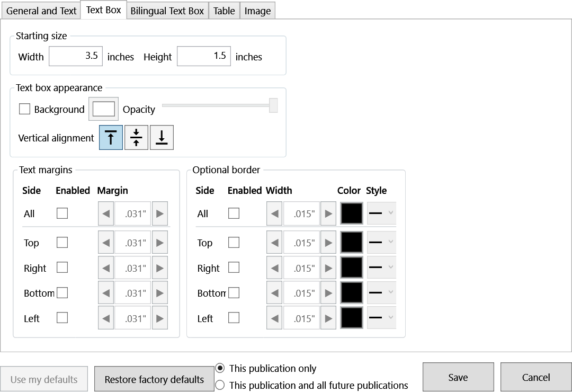Enable Right border checkbox
This screenshot has width=572, height=392.
tap(234, 268)
